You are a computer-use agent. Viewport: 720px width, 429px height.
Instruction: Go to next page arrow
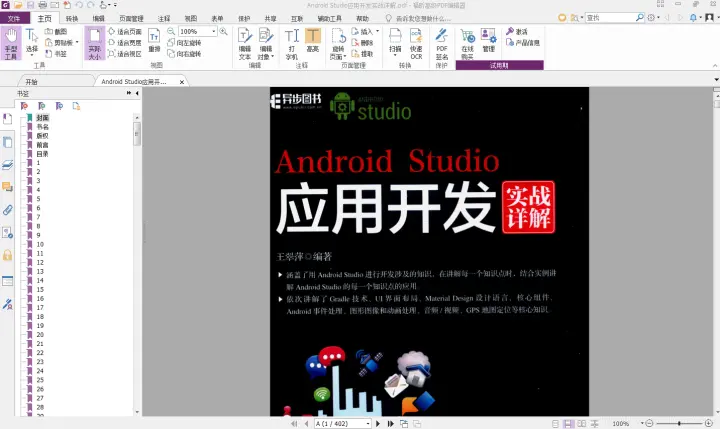point(378,423)
